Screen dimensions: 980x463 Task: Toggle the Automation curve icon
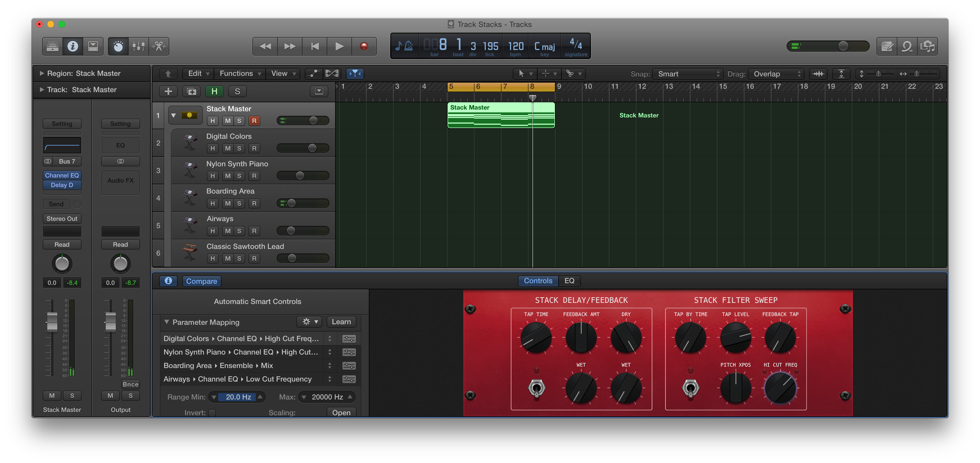pyautogui.click(x=313, y=73)
